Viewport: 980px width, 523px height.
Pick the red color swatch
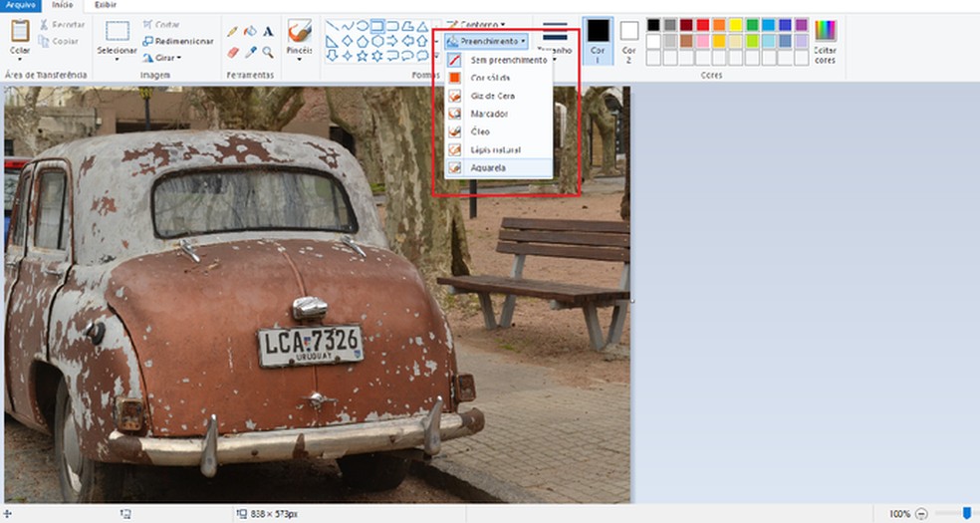tap(702, 25)
